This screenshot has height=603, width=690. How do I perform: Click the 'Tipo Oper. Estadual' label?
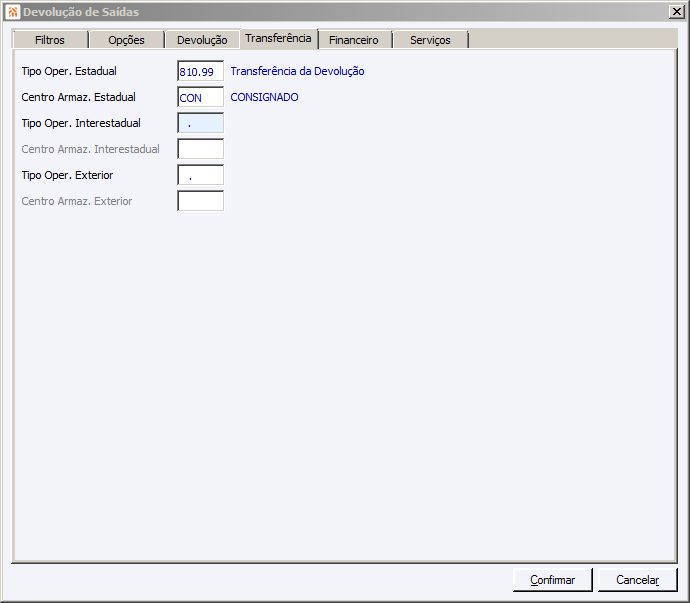69,71
